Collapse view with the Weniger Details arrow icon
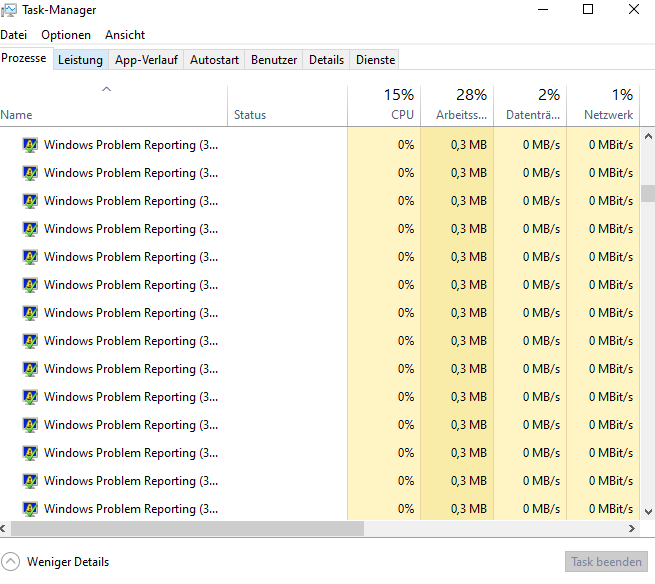The image size is (655, 584). [x=10, y=561]
